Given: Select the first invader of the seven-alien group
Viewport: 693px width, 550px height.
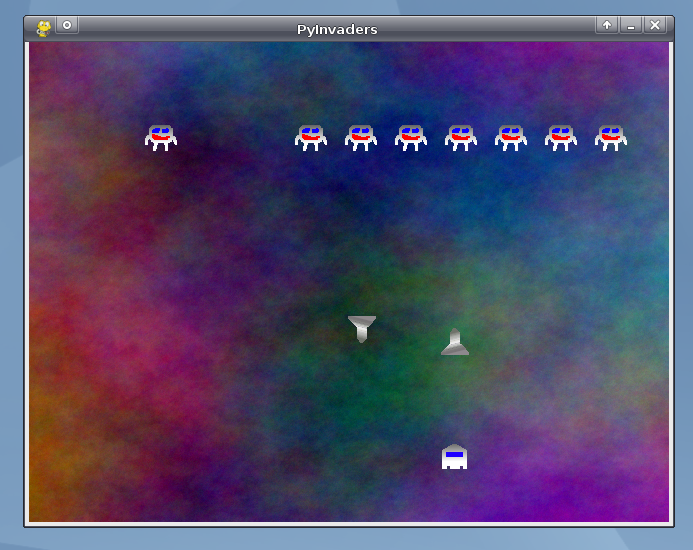Looking at the screenshot, I should [311, 137].
